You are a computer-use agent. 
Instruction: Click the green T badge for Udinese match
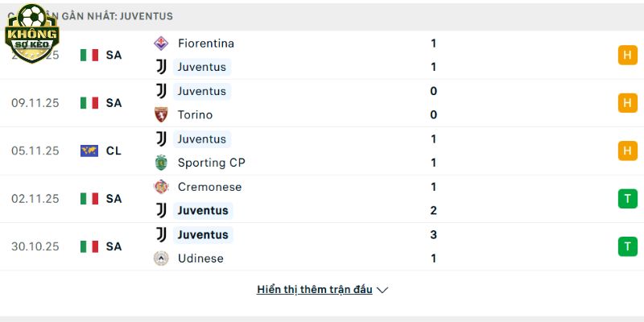[x=627, y=246]
